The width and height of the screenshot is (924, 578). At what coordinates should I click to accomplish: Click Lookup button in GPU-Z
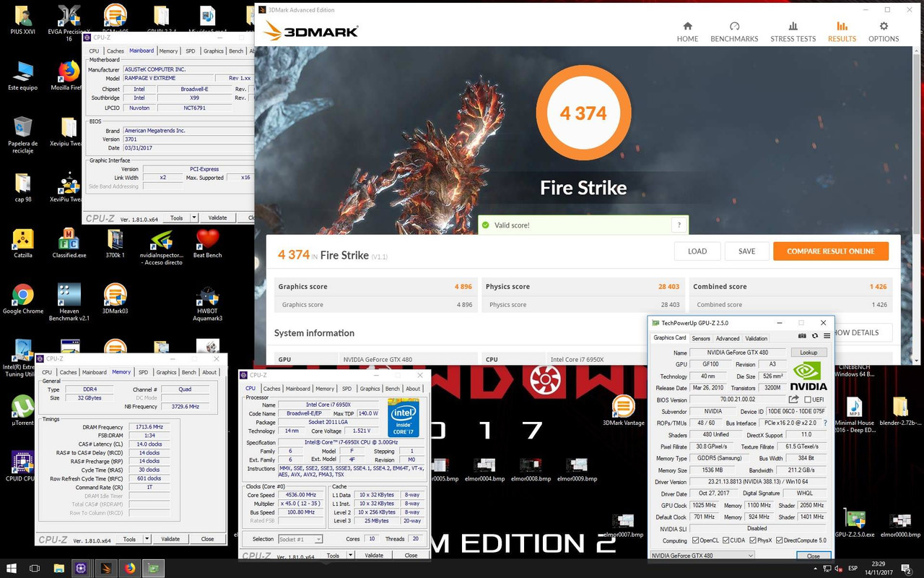[808, 353]
